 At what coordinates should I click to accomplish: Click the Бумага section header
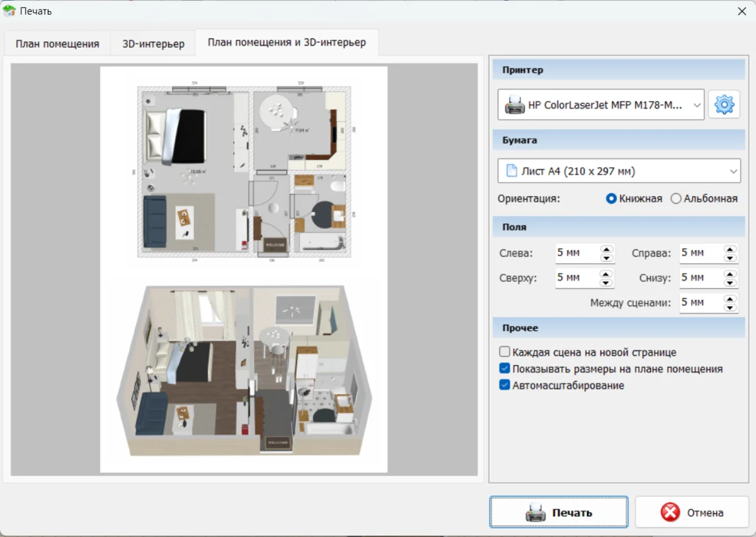(617, 140)
